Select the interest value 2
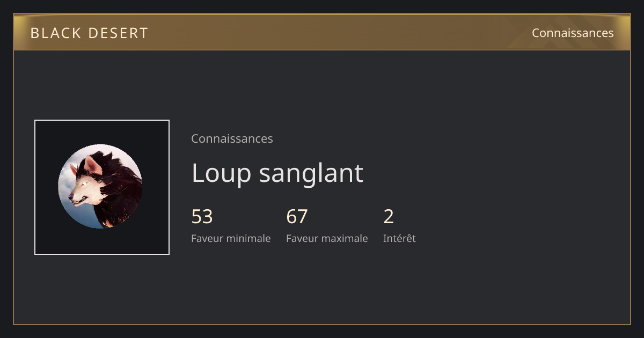Screen dimensions: 644x338 [x=389, y=217]
